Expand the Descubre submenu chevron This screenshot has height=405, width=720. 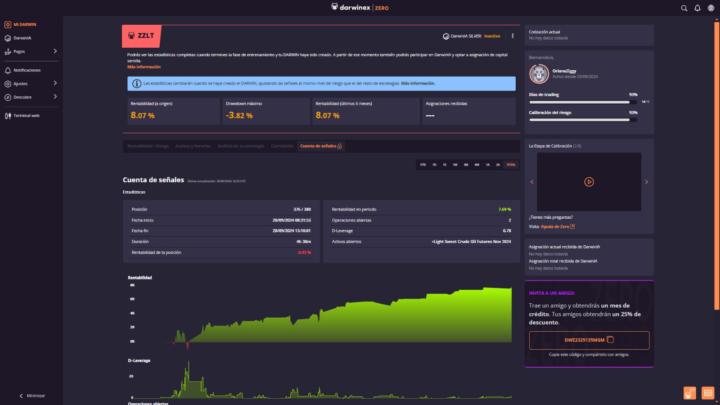tap(55, 96)
